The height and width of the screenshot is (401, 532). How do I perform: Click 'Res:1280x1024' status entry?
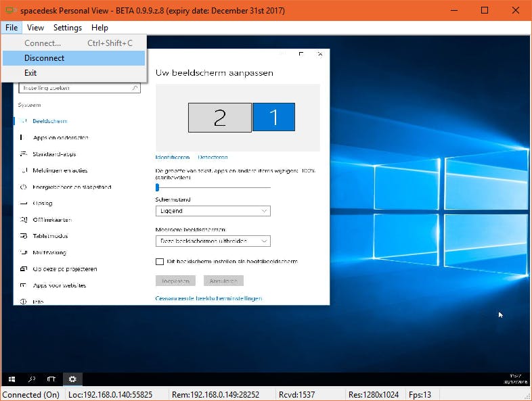(x=374, y=395)
